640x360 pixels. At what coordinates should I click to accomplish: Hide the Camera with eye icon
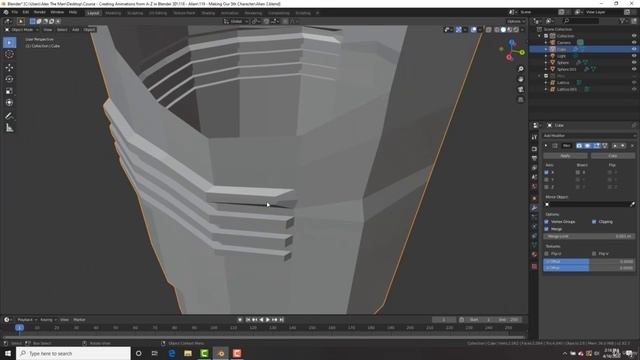click(634, 42)
